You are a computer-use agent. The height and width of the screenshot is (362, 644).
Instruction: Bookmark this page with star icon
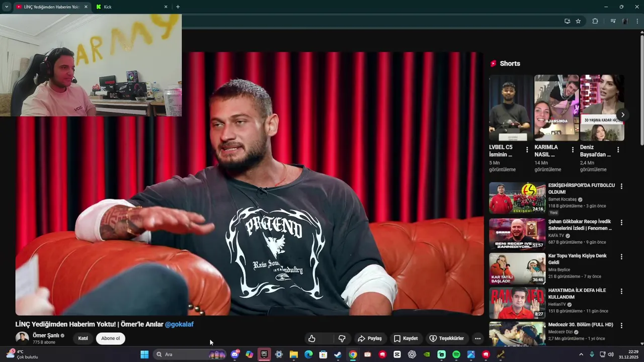pos(578,21)
